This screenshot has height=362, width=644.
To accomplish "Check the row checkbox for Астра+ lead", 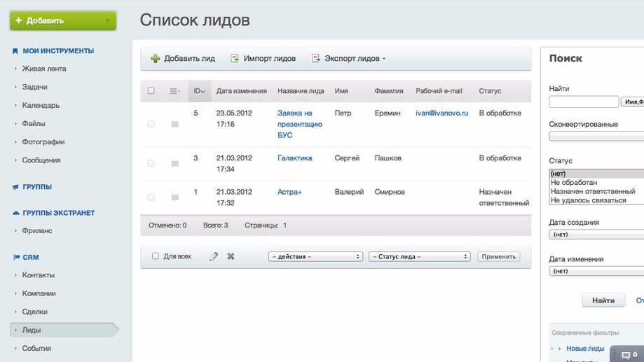I will click(x=151, y=197).
